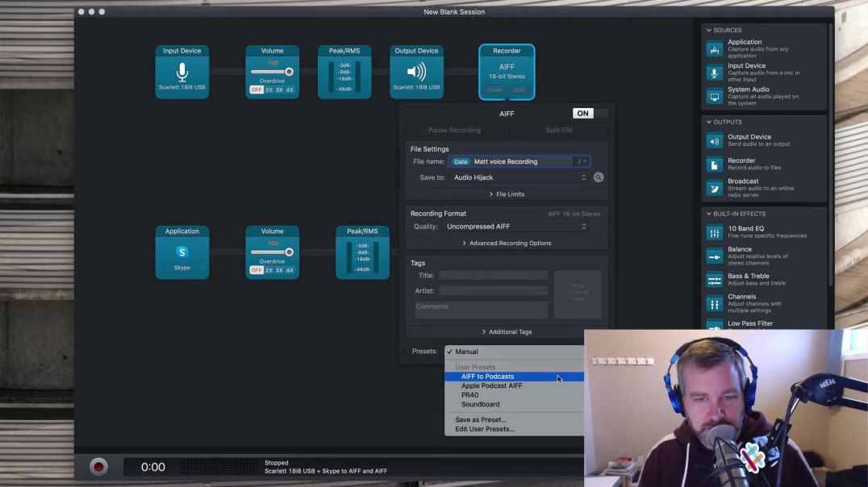Choose the Manual preset menu item
Viewport: 868px width, 487px height.
click(515, 352)
